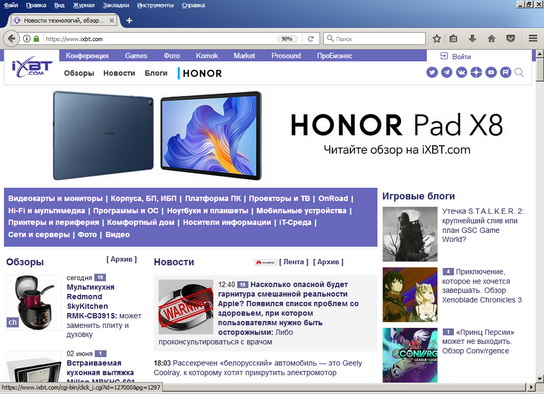Open Конференция in top navigation
The image size is (544, 394).
(87, 56)
